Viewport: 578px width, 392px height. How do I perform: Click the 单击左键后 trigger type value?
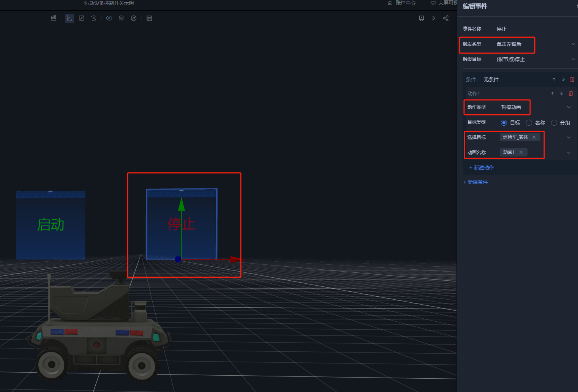point(509,44)
